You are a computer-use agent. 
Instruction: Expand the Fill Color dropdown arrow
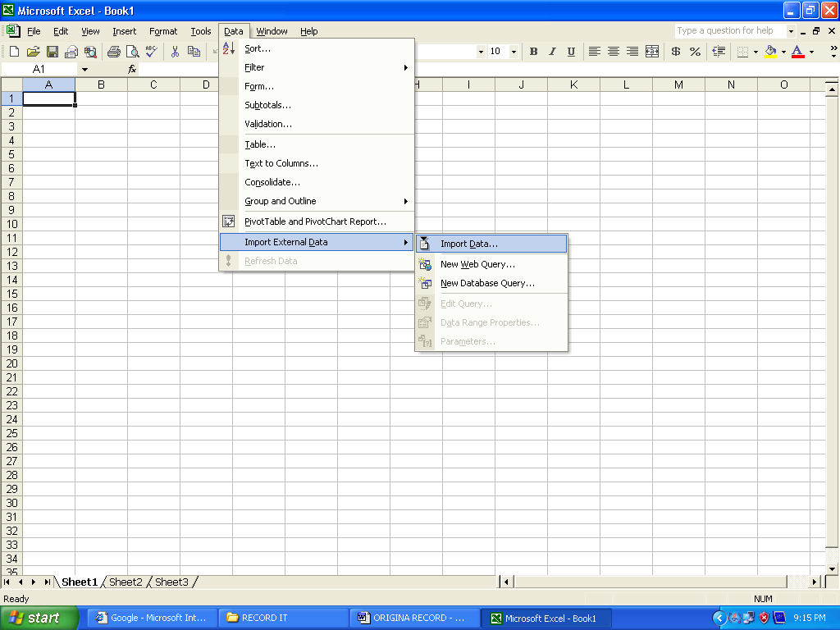(x=783, y=52)
